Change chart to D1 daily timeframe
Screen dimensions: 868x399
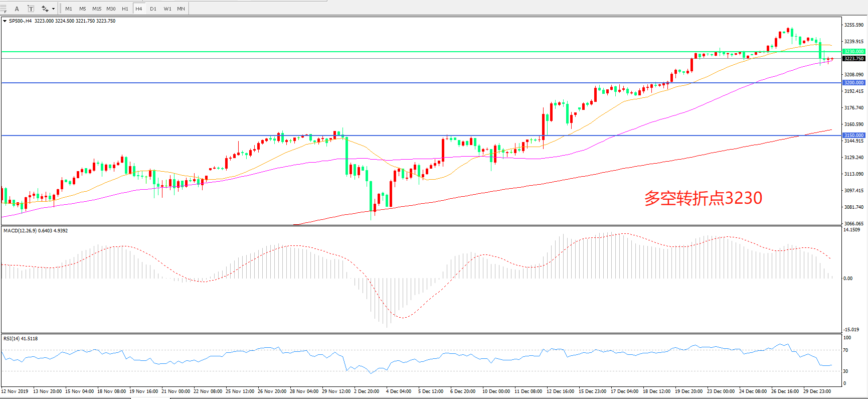[x=153, y=9]
